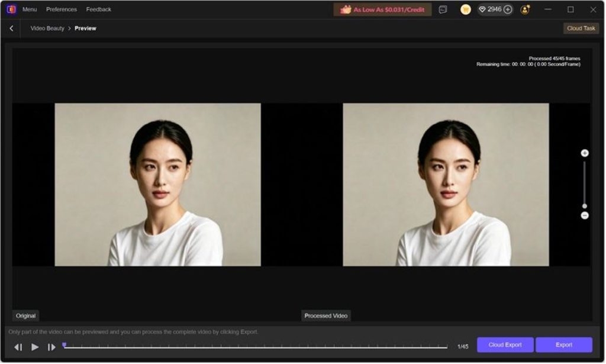Click the middle of the frame timeline
The height and width of the screenshot is (364, 606).
[x=256, y=347]
